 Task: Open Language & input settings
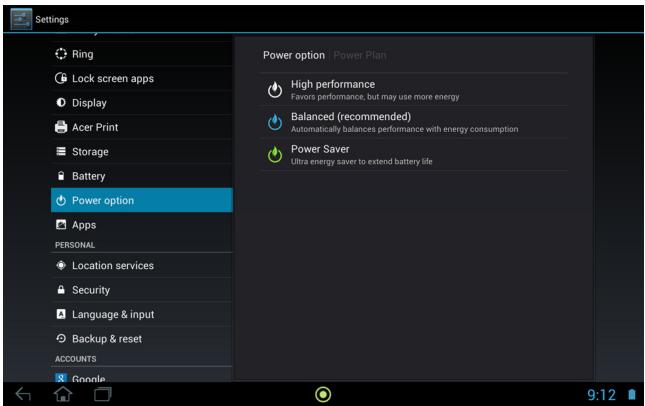142,314
